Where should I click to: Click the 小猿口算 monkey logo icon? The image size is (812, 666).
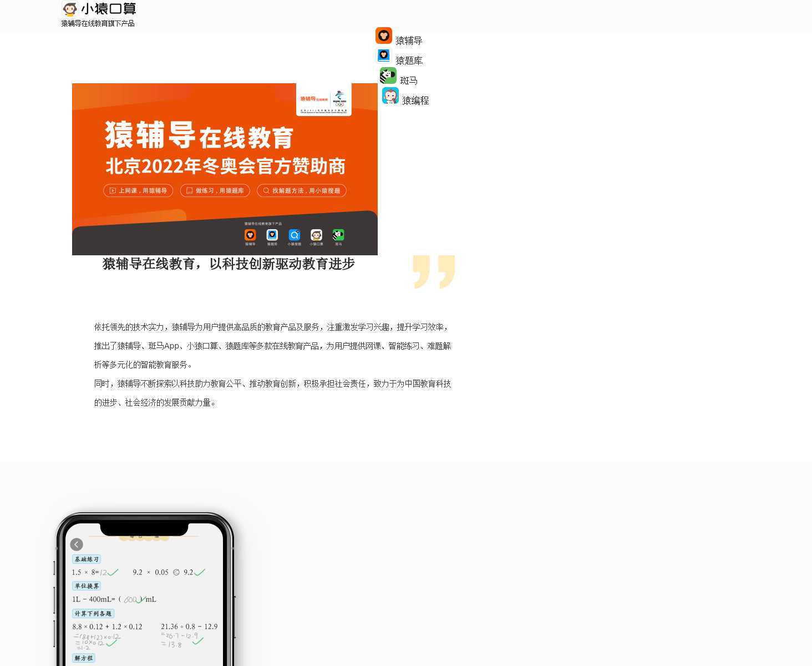(x=70, y=9)
